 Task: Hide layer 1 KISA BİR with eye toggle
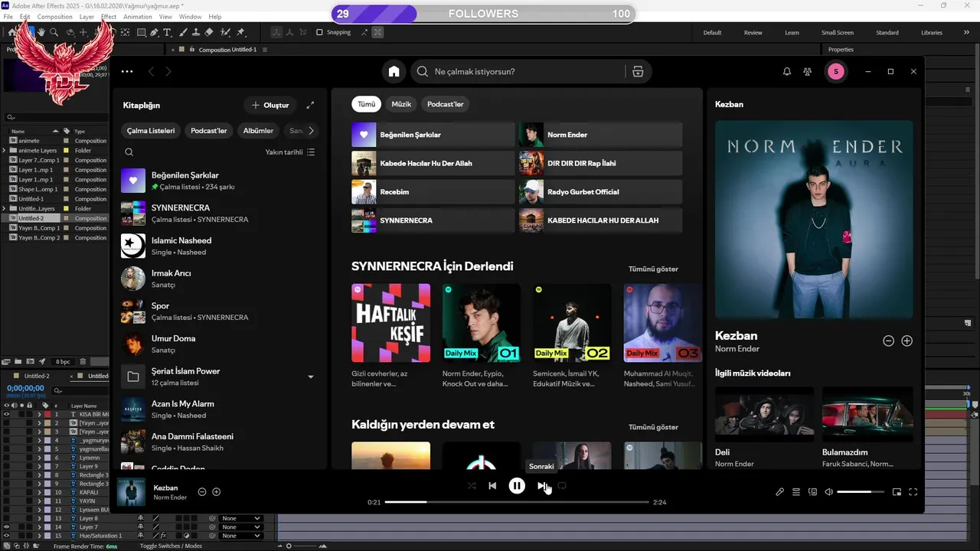point(6,414)
